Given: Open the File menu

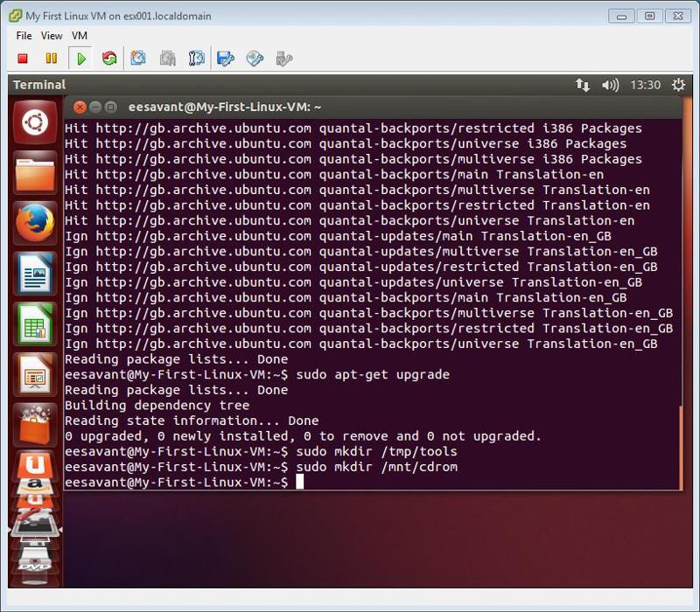Looking at the screenshot, I should 24,36.
